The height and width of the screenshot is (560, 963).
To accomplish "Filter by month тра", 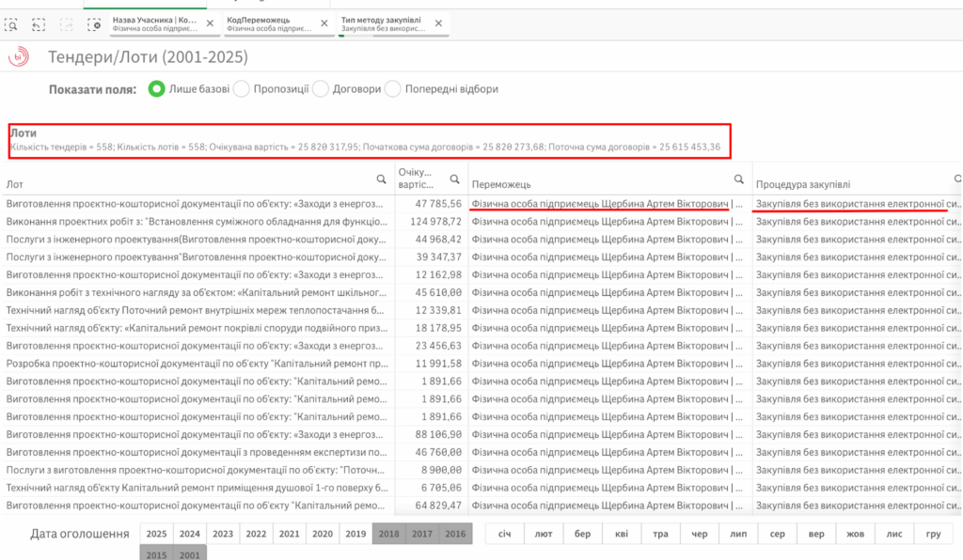I will point(661,534).
